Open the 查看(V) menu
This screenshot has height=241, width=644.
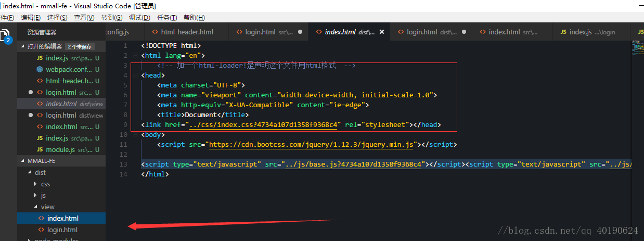click(84, 18)
